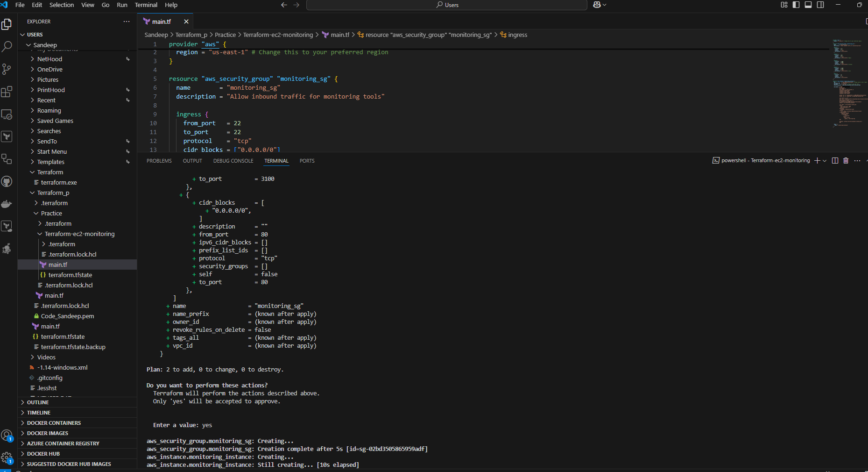
Task: Click the ingress breadcrumb segment
Action: 514,35
